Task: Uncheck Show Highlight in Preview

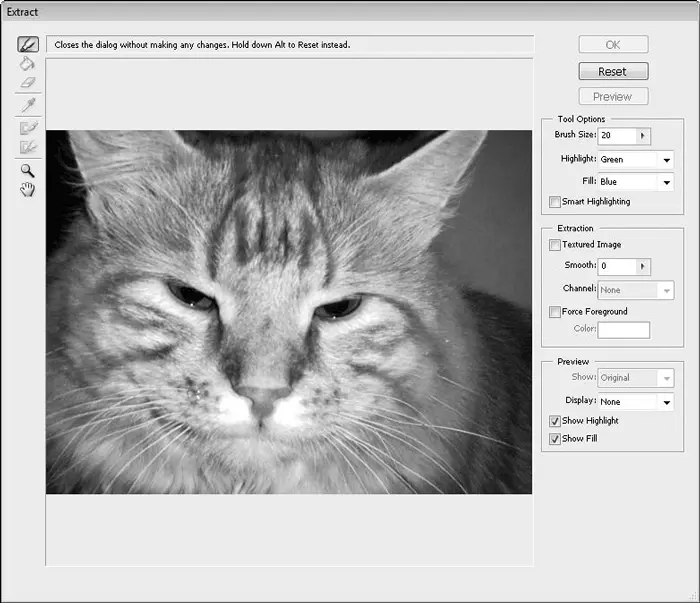Action: pos(555,421)
